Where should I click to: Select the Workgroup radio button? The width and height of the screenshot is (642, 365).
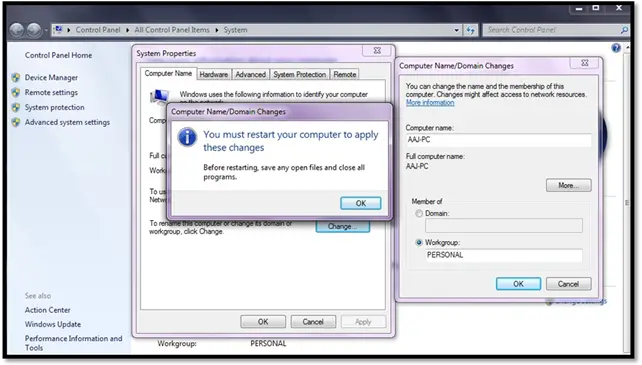coord(419,243)
